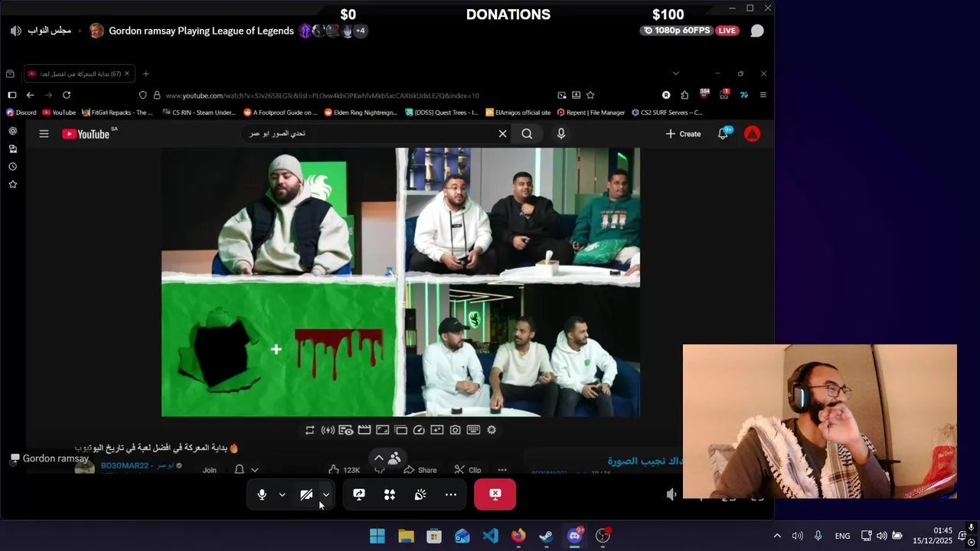Open the CS2 SURF Servers bookmark
This screenshot has height=551, width=980.
667,112
